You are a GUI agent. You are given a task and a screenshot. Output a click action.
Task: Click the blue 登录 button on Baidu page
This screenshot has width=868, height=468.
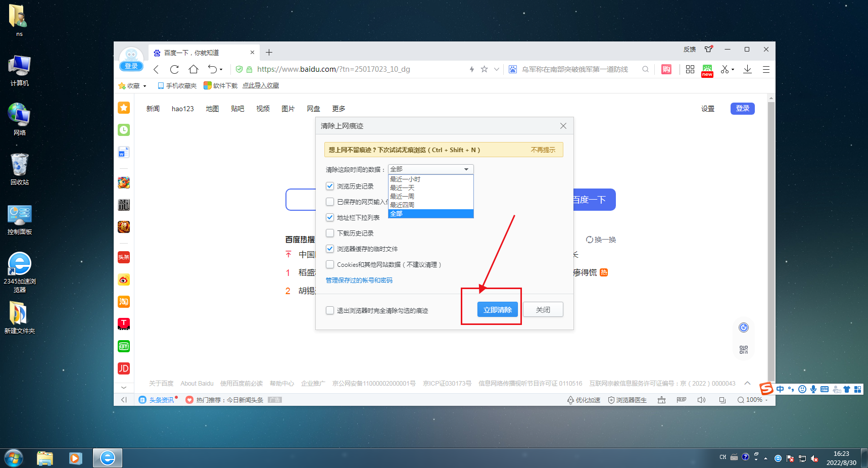point(743,109)
